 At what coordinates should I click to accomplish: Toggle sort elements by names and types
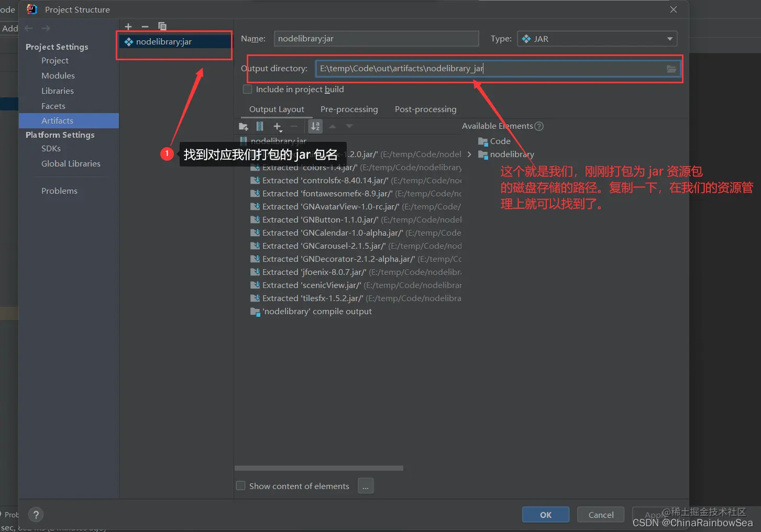pyautogui.click(x=315, y=126)
